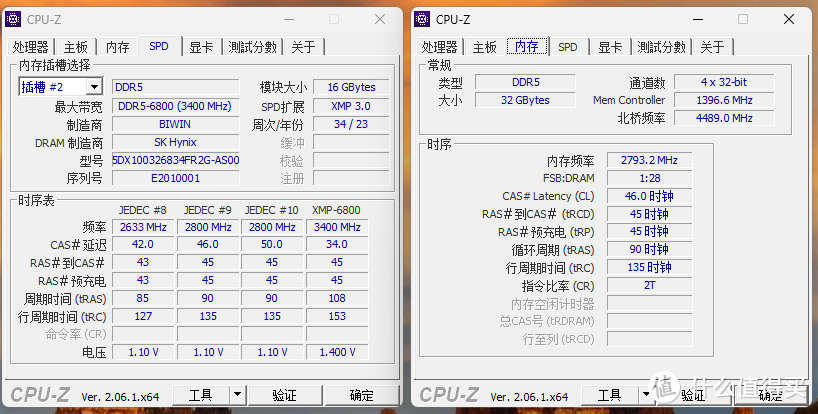Image resolution: width=818 pixels, height=414 pixels.
Task: Close the right CPU-Z window
Action: (x=789, y=19)
